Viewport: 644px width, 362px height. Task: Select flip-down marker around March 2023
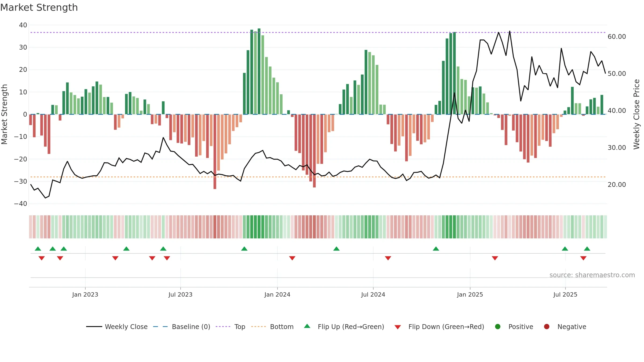click(x=115, y=258)
